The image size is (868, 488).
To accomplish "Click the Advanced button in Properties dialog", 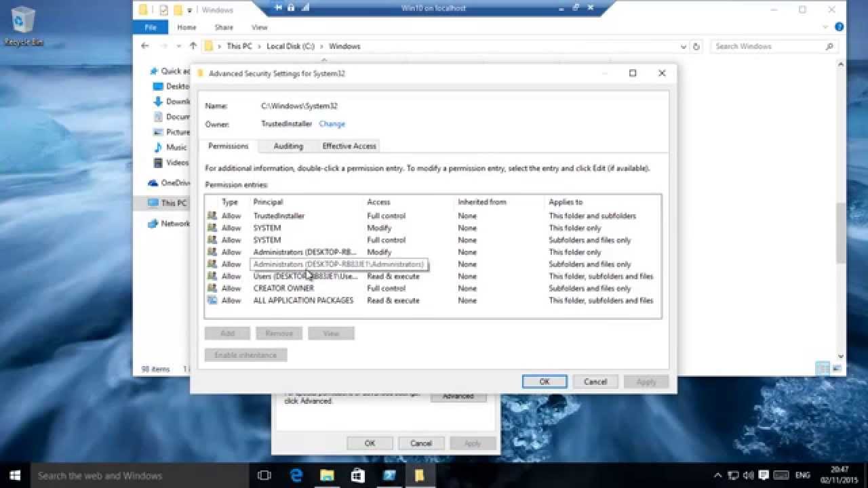I will coord(458,397).
